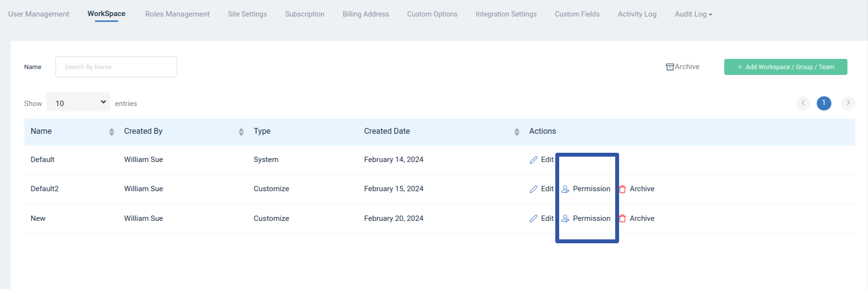The height and width of the screenshot is (289, 868).
Task: Click February 14, 2024 date cell
Action: [x=394, y=160]
